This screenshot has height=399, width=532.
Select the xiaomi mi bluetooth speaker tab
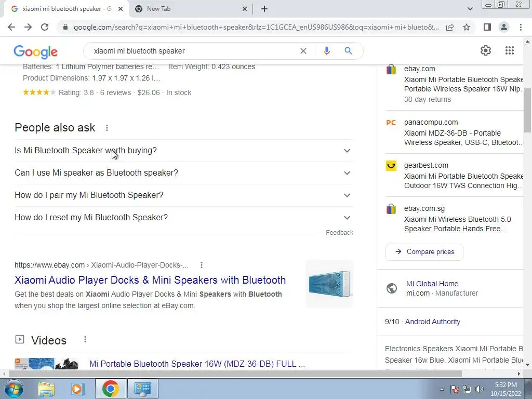point(66,9)
